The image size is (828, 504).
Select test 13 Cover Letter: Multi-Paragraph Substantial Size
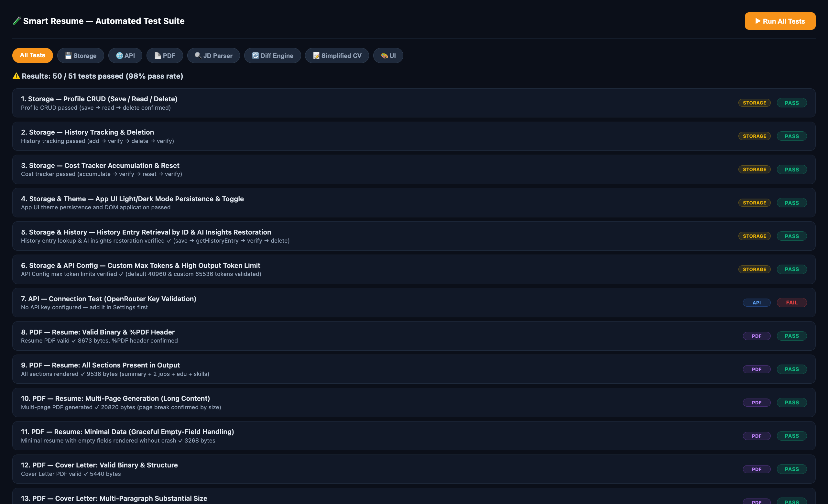tap(414, 496)
